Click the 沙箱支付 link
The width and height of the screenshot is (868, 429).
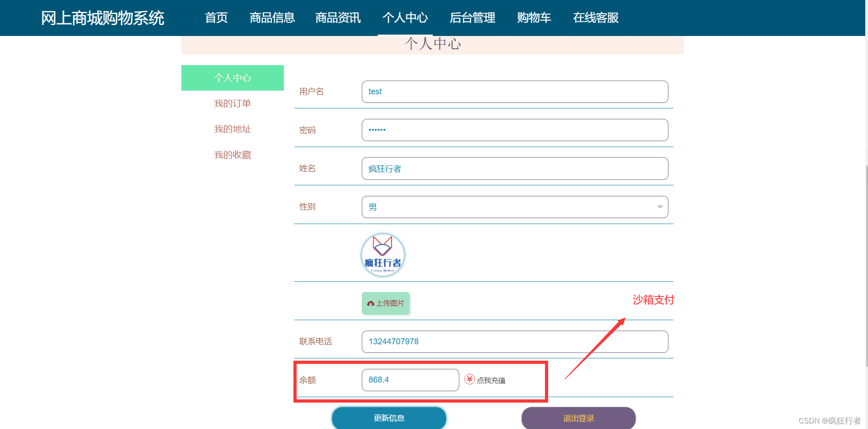point(653,300)
